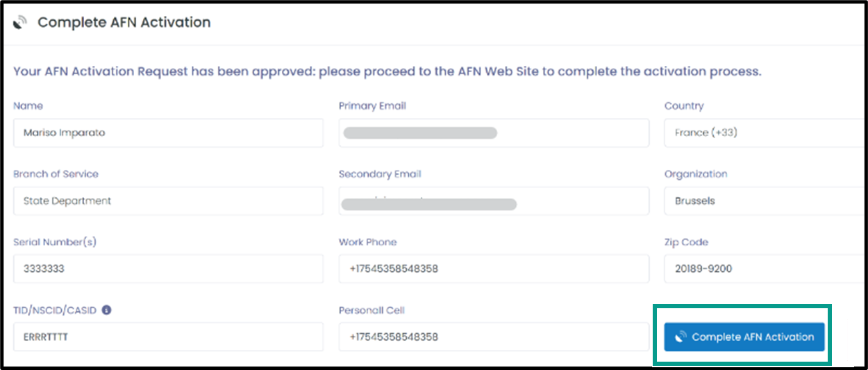Click the Organization field showing Brussels

click(x=765, y=201)
